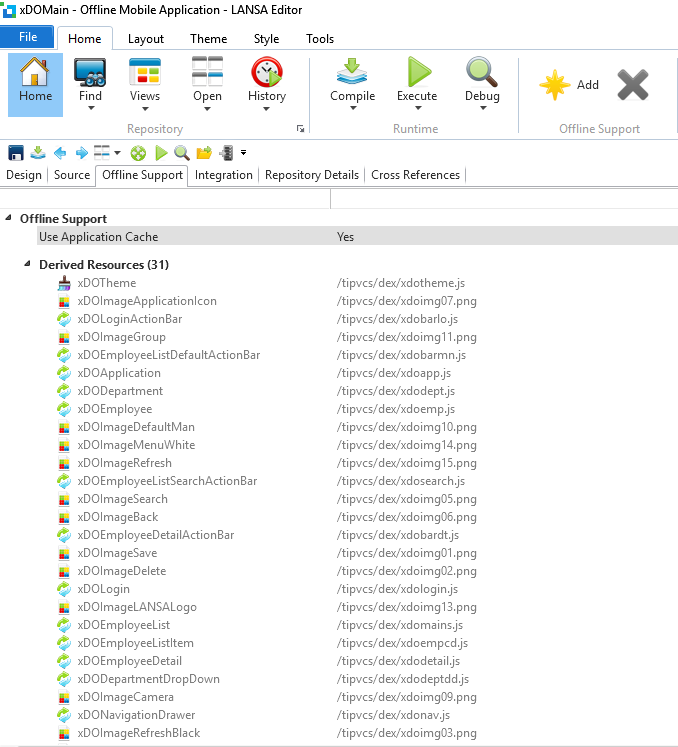Open the Design tab
This screenshot has width=678, height=747.
(24, 175)
